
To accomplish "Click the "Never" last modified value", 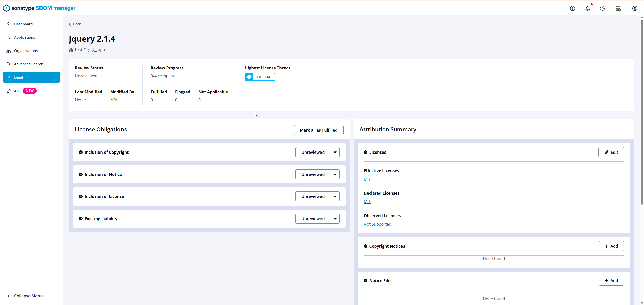I will pos(80,100).
